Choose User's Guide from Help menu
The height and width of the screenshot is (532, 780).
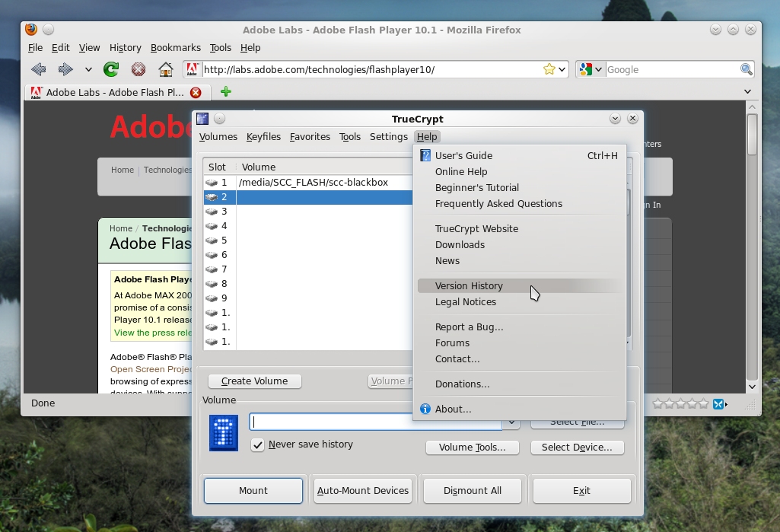tap(521, 156)
